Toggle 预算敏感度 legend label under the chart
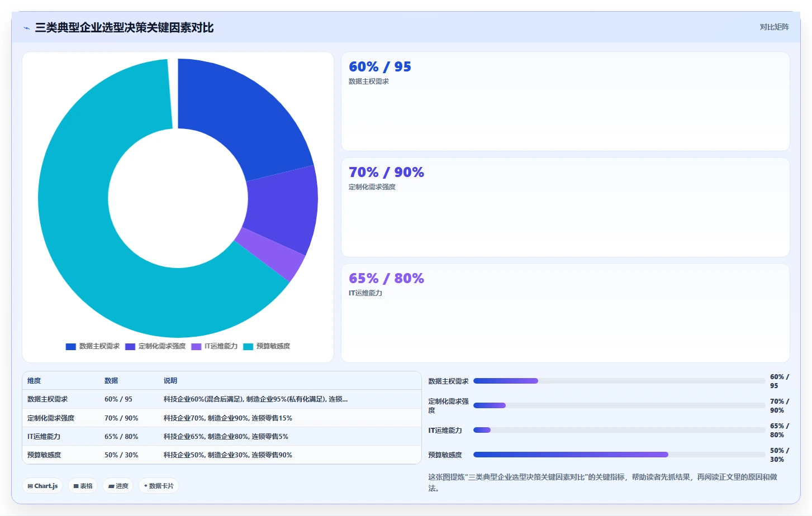Screen dimensions: 812x516 coord(273,346)
